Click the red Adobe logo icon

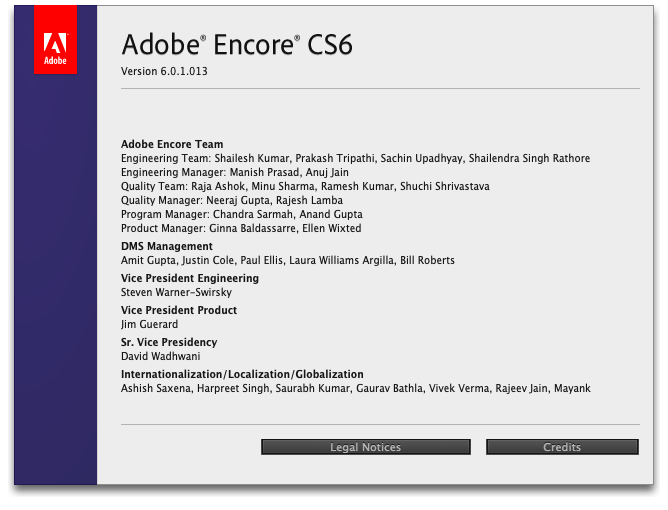click(x=55, y=40)
